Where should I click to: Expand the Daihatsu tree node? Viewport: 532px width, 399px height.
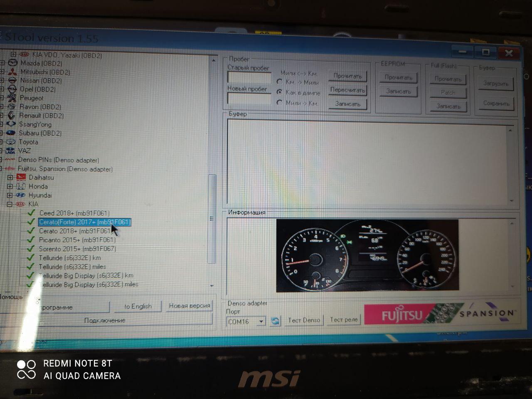click(x=10, y=177)
